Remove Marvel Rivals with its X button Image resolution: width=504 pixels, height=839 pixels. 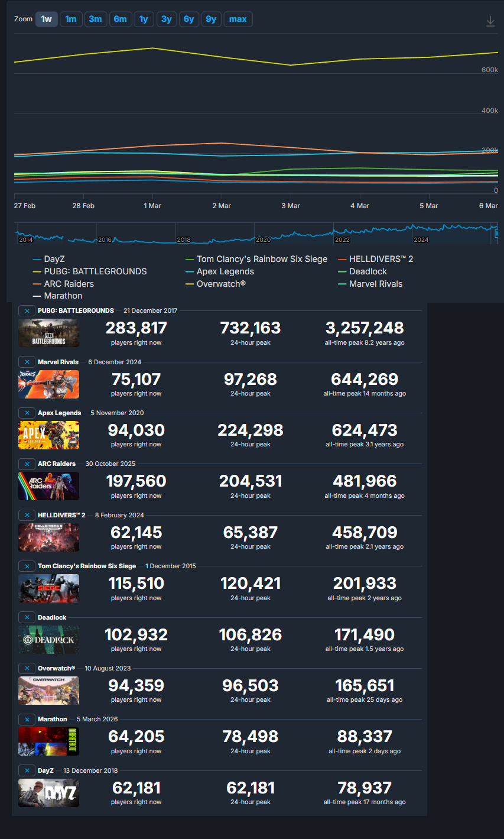pos(27,362)
